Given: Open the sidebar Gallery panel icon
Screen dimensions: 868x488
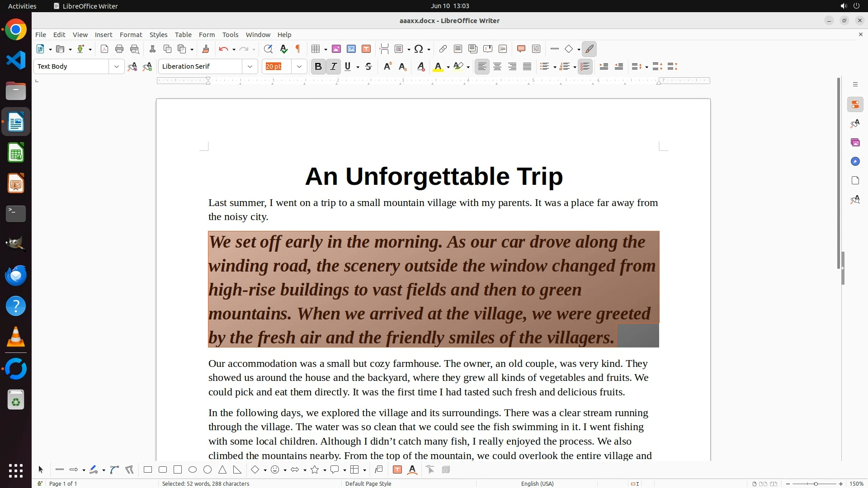Looking at the screenshot, I should [x=855, y=143].
